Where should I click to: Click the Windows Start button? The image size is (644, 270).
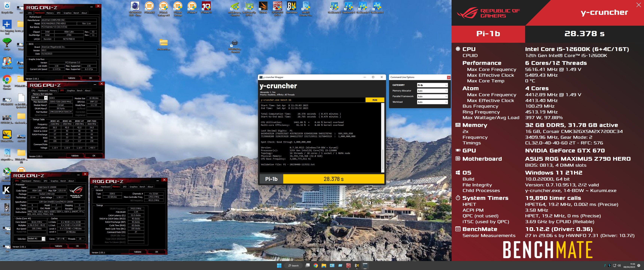pyautogui.click(x=279, y=265)
